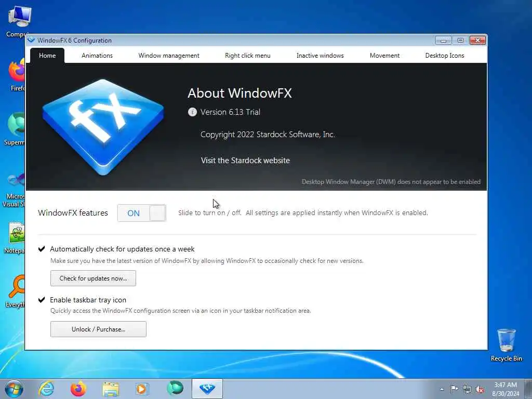Open Supermium from the taskbar
Screen dimensions: 532x399
(175, 388)
